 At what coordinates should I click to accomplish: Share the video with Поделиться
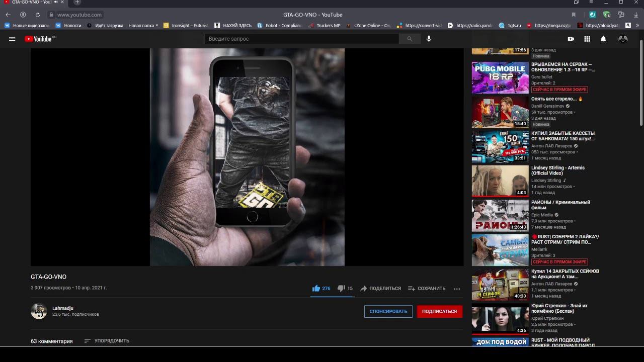coord(380,289)
